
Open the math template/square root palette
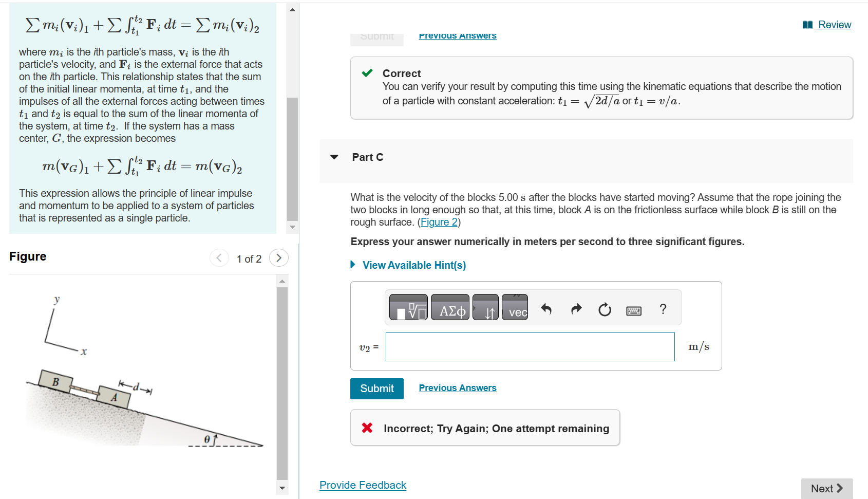click(408, 307)
